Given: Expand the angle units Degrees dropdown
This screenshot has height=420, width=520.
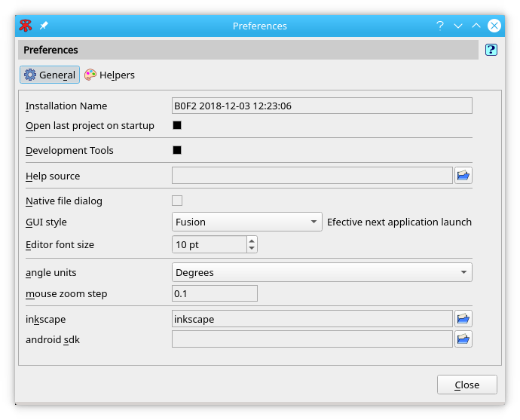Looking at the screenshot, I should coord(322,272).
